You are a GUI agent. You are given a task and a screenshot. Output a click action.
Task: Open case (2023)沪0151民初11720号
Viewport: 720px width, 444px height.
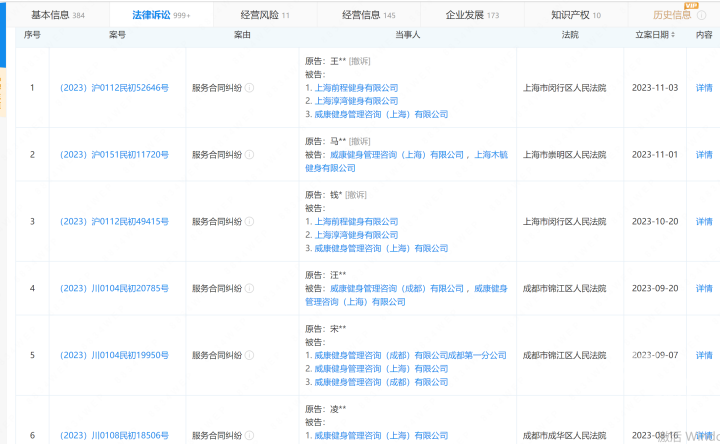pos(114,155)
